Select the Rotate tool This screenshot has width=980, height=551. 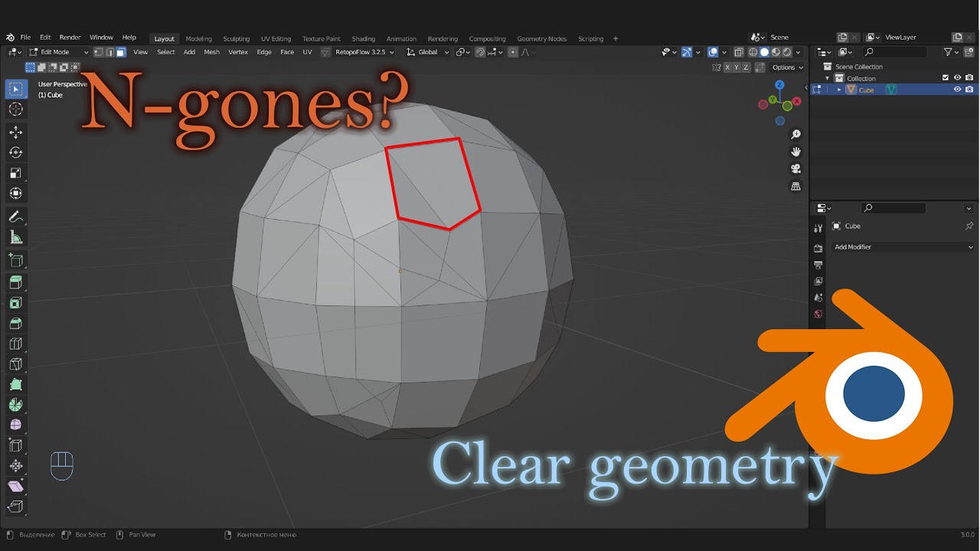point(15,152)
